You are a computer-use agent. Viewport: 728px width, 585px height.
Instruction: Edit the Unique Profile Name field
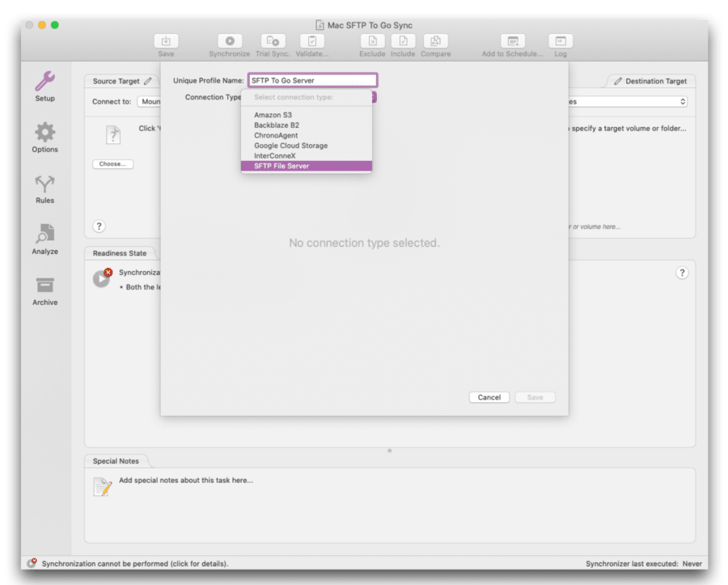click(311, 79)
